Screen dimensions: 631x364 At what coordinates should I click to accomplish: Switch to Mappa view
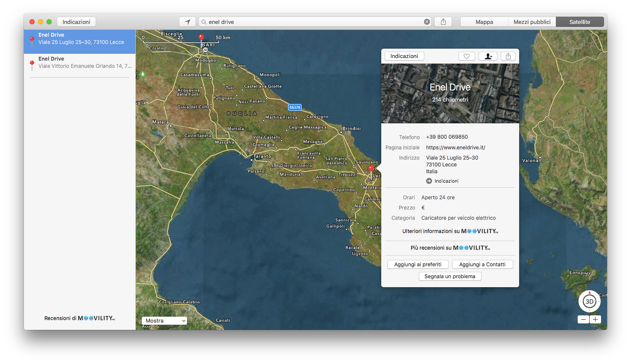point(484,22)
